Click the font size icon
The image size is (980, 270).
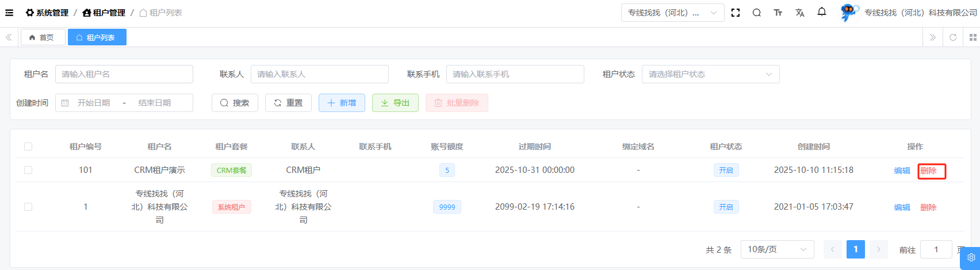778,13
